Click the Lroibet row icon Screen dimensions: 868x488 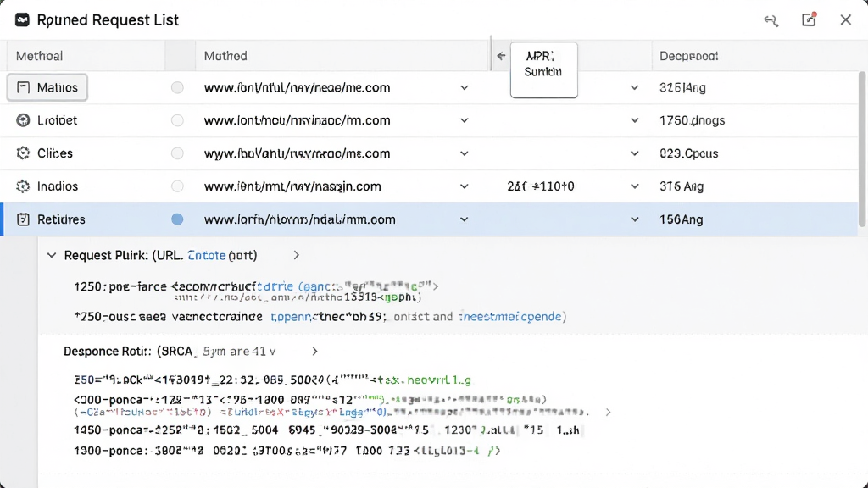(x=23, y=120)
